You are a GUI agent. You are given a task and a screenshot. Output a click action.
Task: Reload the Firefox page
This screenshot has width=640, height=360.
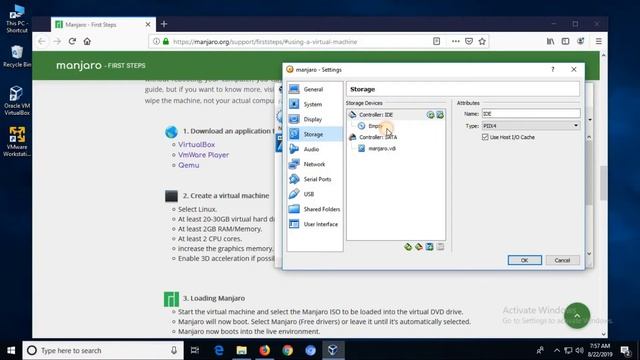click(x=72, y=42)
